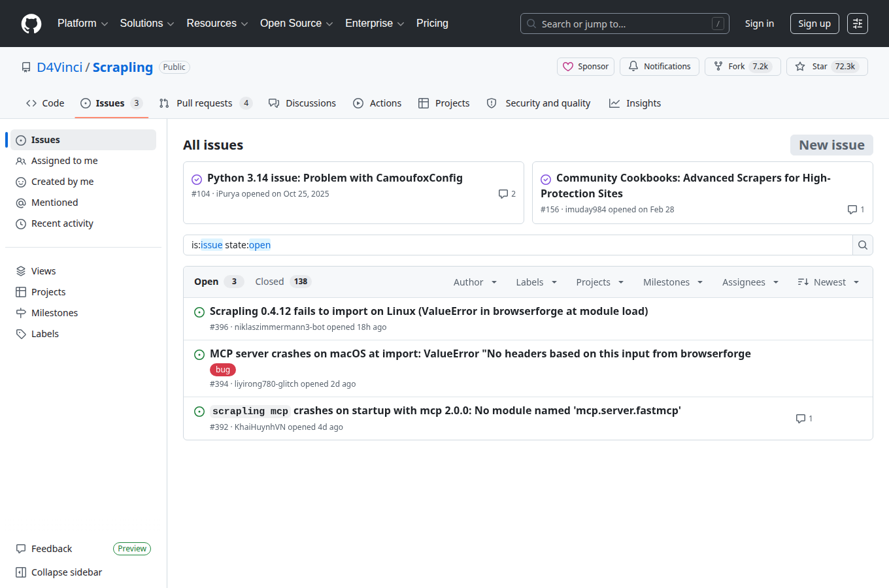Expand the Enterprise menu
The width and height of the screenshot is (889, 588).
(375, 24)
